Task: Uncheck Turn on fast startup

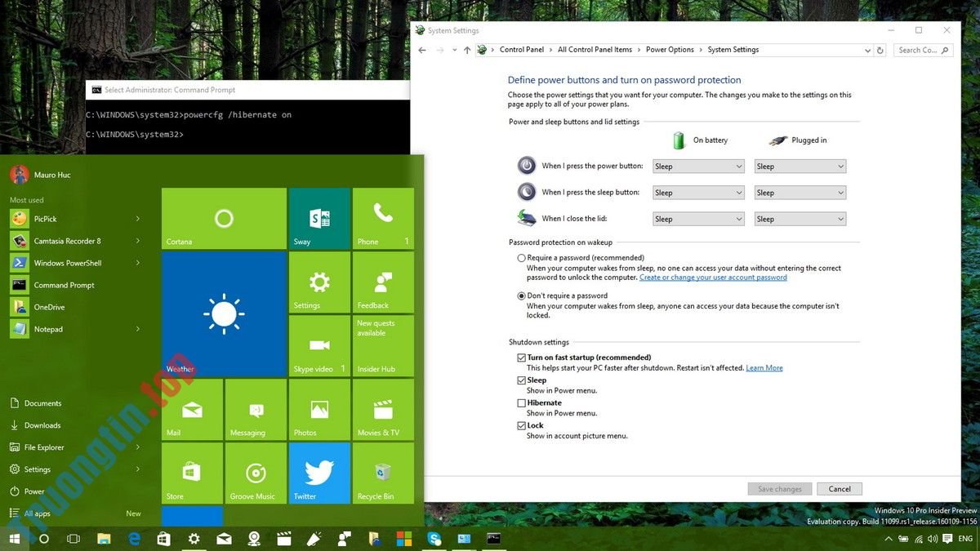Action: tap(521, 358)
